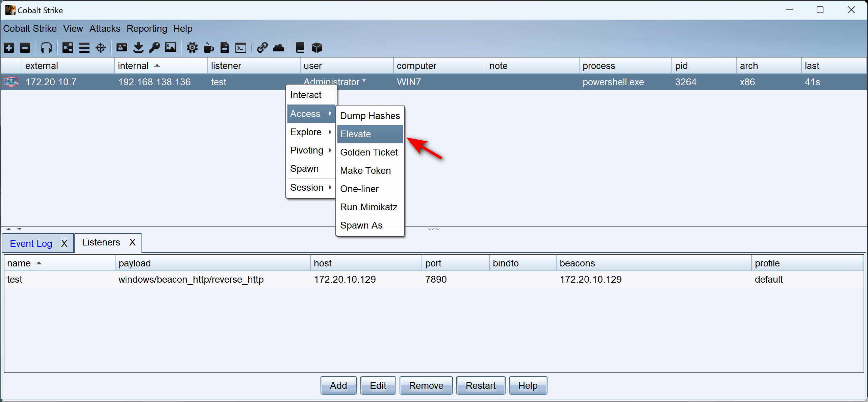Click the key credentials icon
The width and height of the screenshot is (868, 402).
pyautogui.click(x=154, y=48)
